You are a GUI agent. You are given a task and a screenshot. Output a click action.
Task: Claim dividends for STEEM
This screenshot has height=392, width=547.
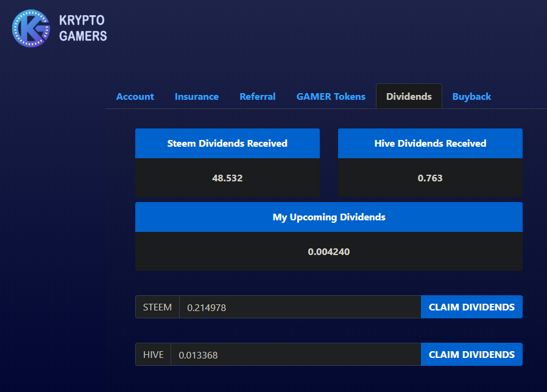[471, 307]
